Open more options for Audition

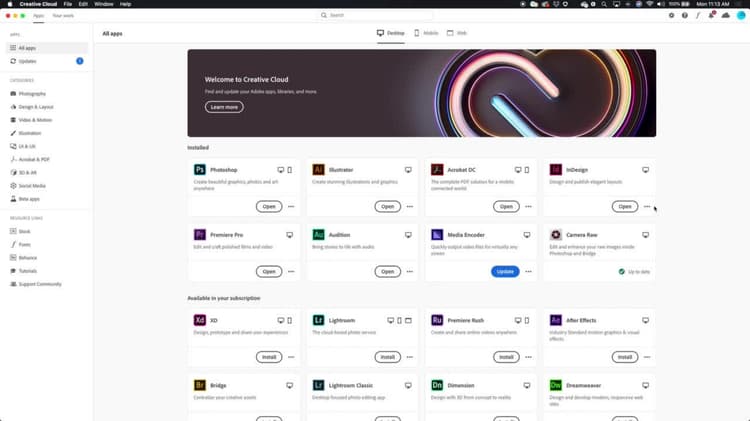[x=410, y=272]
